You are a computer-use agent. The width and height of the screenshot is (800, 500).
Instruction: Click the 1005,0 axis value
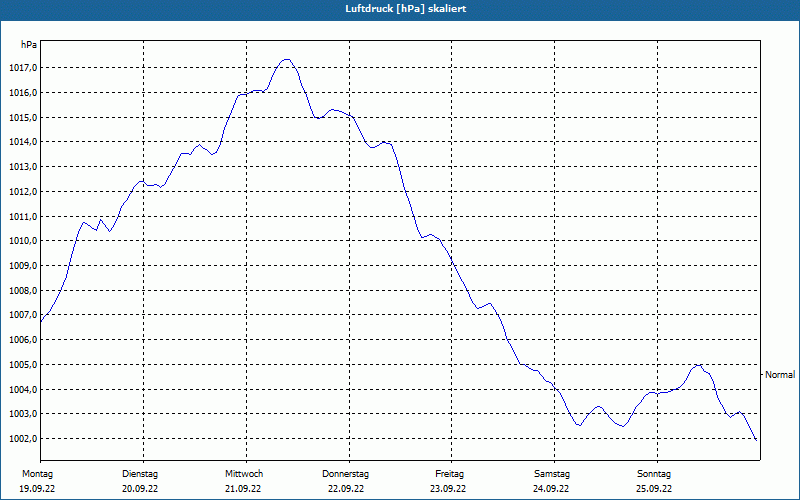(x=23, y=364)
